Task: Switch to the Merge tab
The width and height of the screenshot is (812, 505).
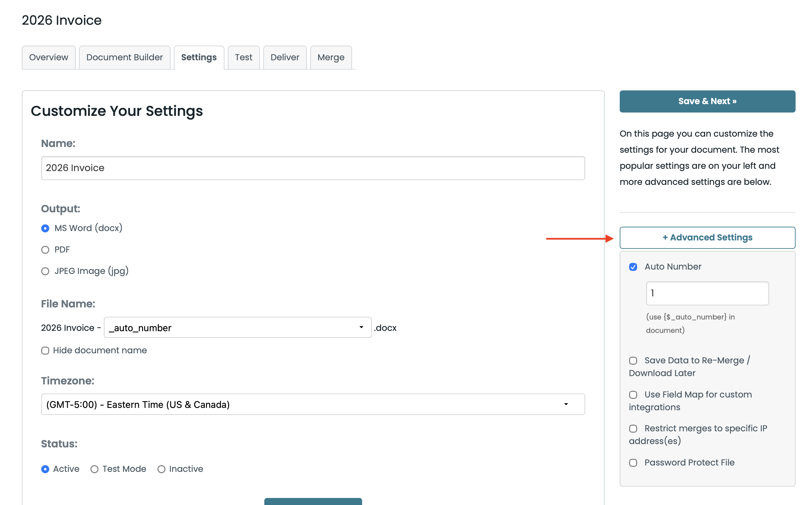Action: click(x=331, y=57)
